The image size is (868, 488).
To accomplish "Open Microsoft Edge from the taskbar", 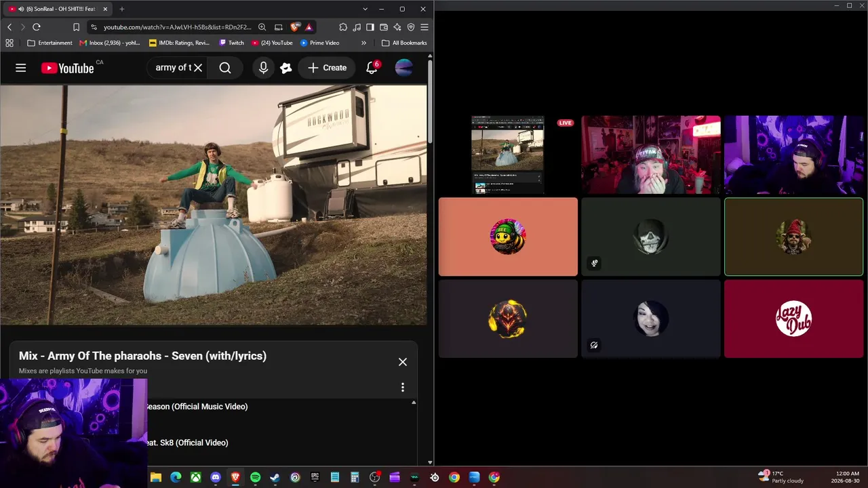I will 176,477.
